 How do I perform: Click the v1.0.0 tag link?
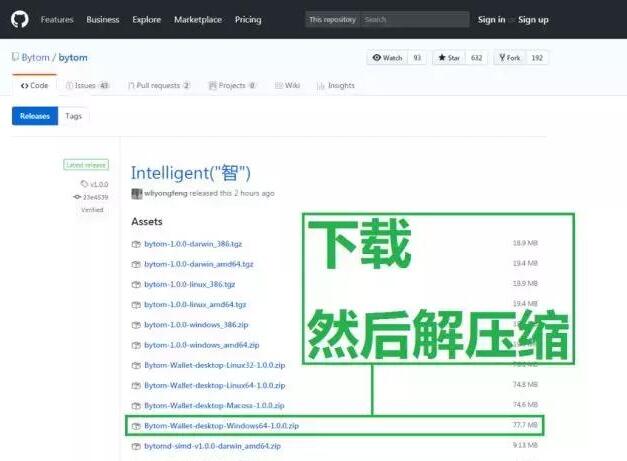pos(94,184)
